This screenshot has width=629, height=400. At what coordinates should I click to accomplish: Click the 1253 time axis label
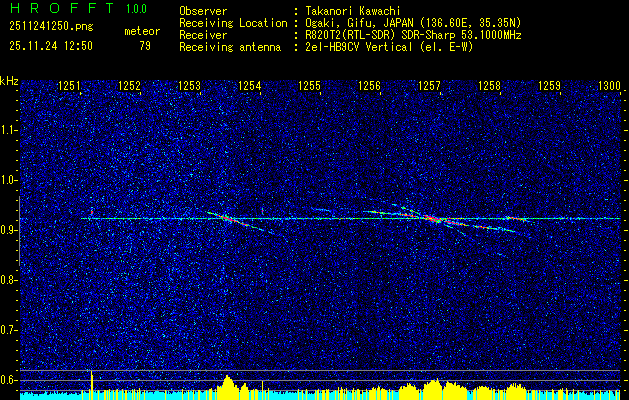point(189,86)
